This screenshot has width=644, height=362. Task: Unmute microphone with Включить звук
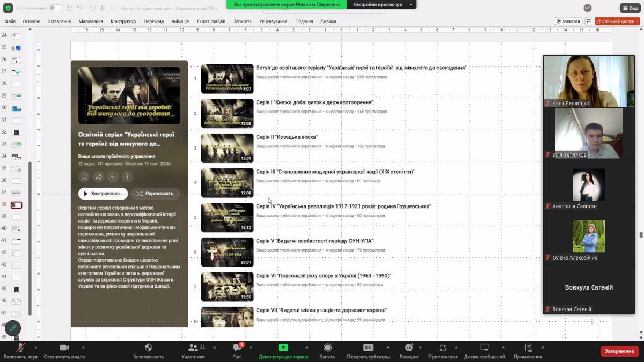(x=20, y=351)
